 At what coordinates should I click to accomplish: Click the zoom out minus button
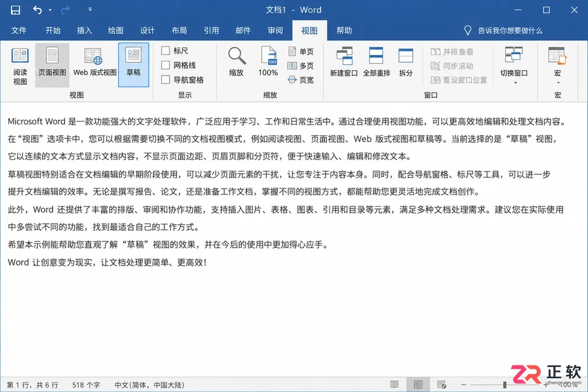pos(464,385)
